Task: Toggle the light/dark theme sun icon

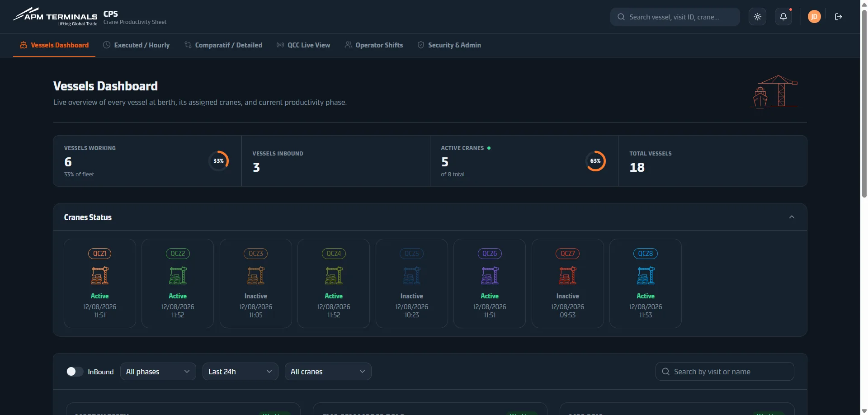Action: pos(758,17)
